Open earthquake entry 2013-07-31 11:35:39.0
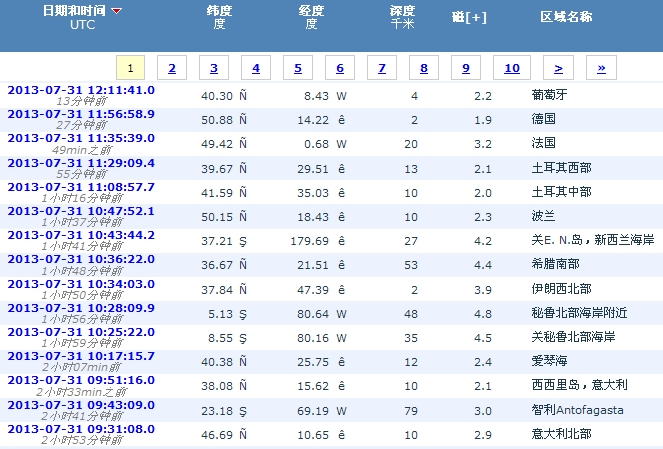Viewport: 663px width, 449px height. tap(81, 138)
